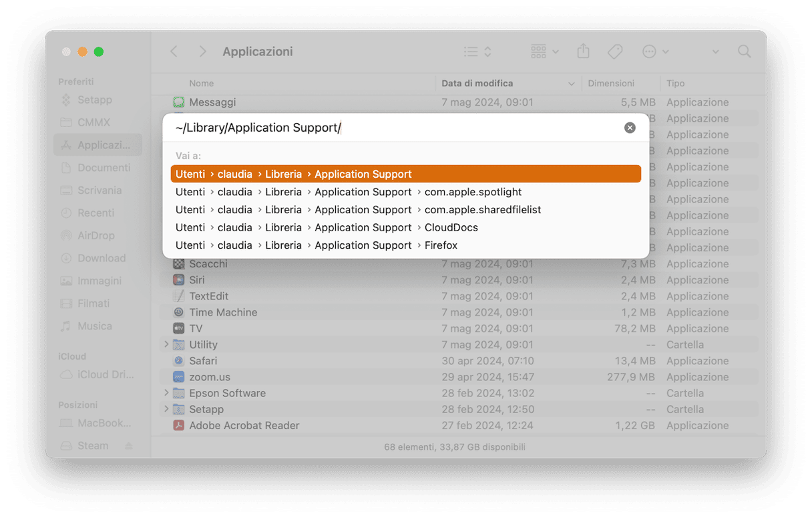Open Recenti in the sidebar
The height and width of the screenshot is (518, 812).
97,213
